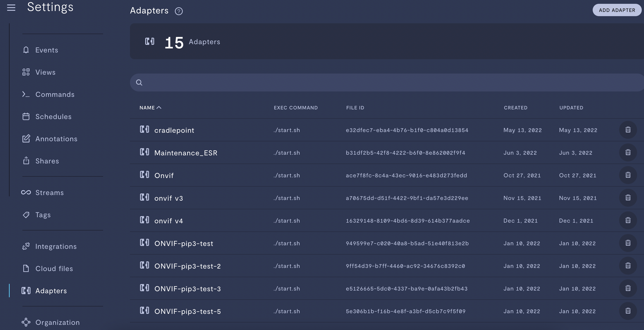
Task: Open Integrations in the sidebar
Action: tap(56, 246)
